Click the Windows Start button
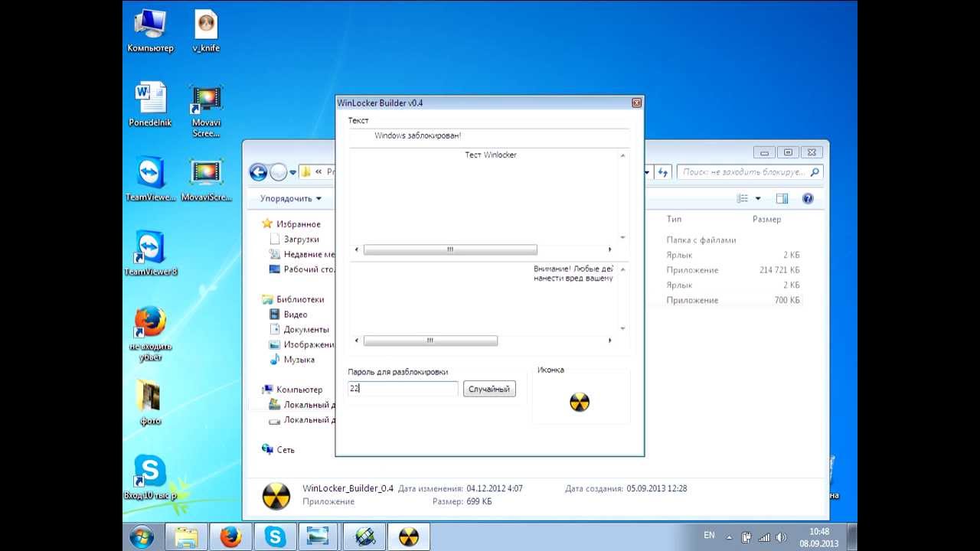The height and width of the screenshot is (551, 980). (142, 537)
